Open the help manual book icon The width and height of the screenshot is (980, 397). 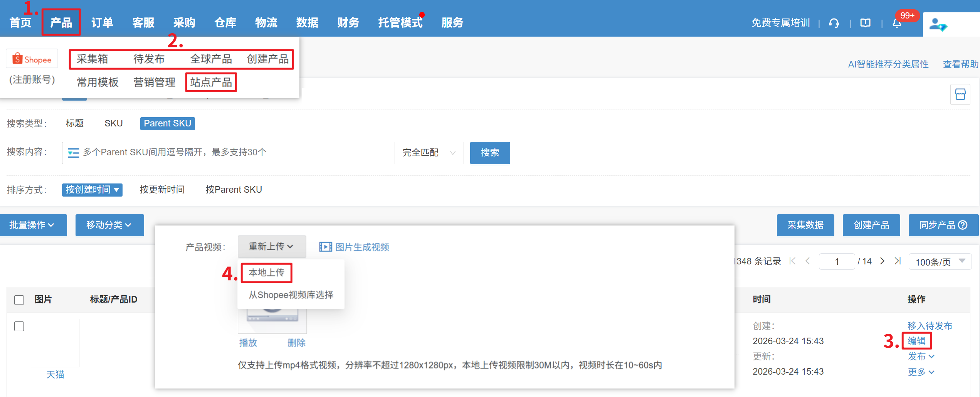[x=865, y=23]
